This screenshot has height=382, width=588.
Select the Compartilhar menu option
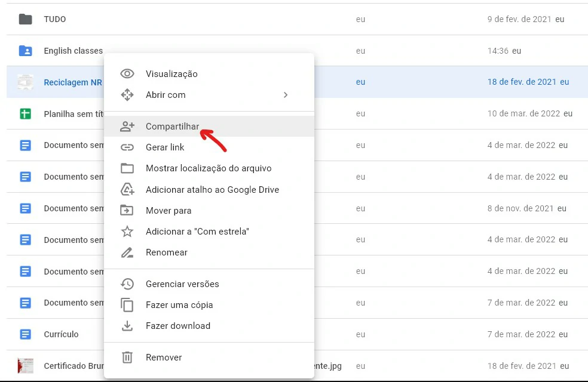(209, 126)
